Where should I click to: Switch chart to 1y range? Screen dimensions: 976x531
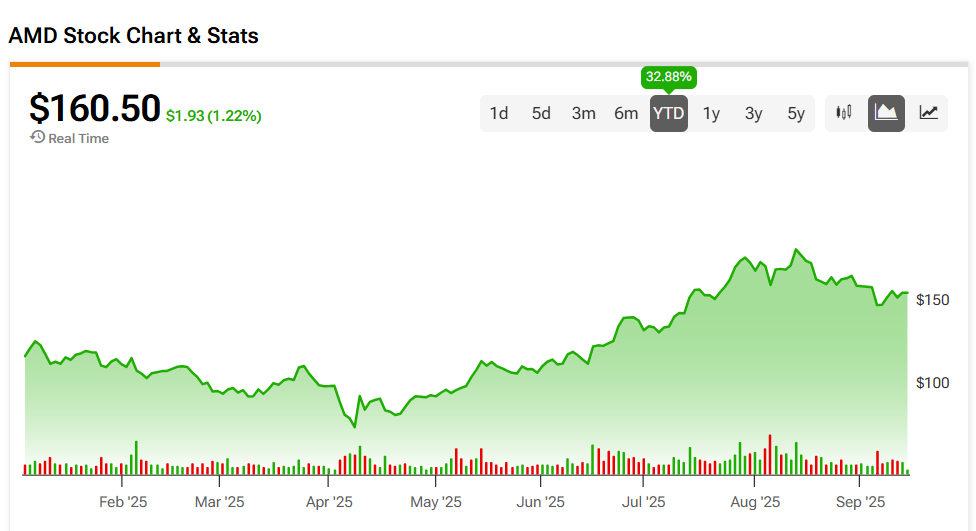pos(711,113)
